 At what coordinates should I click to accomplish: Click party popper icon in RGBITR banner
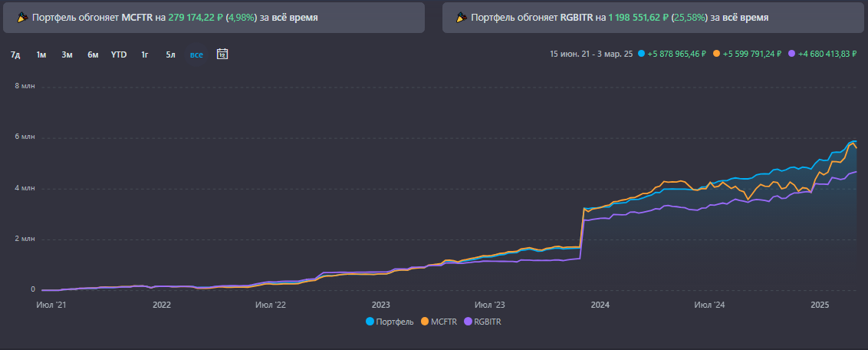(x=463, y=18)
